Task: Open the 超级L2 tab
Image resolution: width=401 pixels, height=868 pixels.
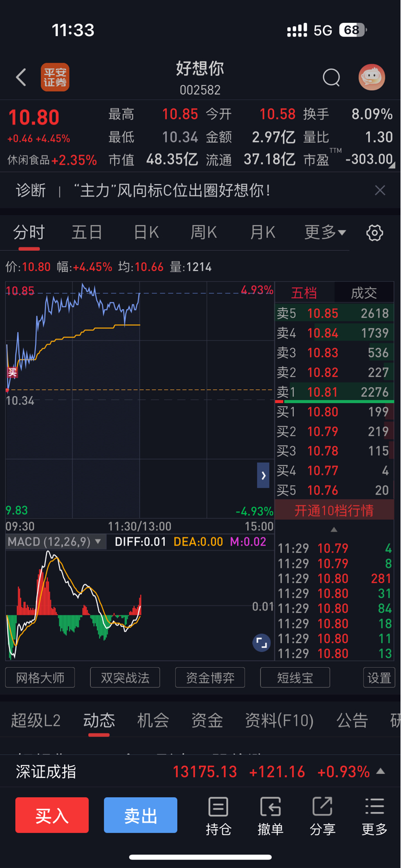Action: [36, 720]
